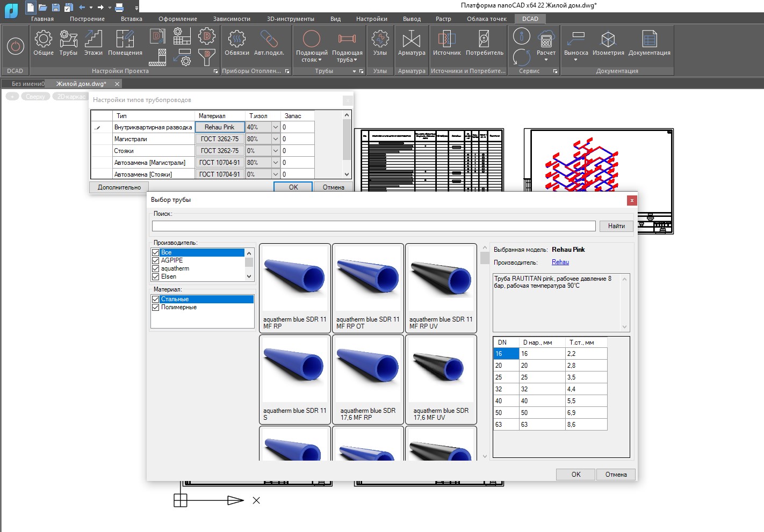Select DN 32 row in size table

tap(550, 389)
